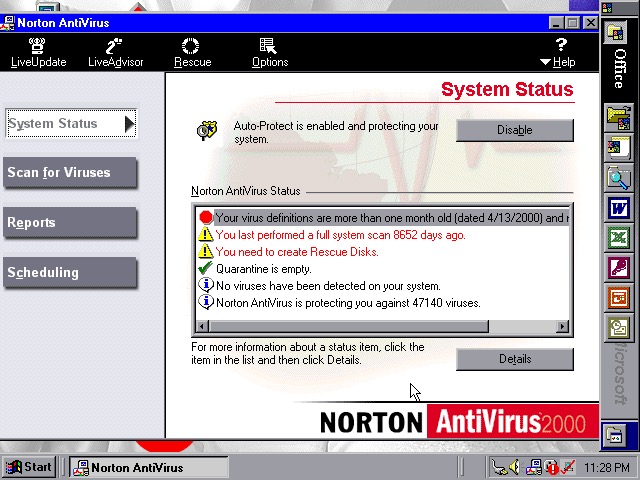Click the Details button

click(515, 359)
